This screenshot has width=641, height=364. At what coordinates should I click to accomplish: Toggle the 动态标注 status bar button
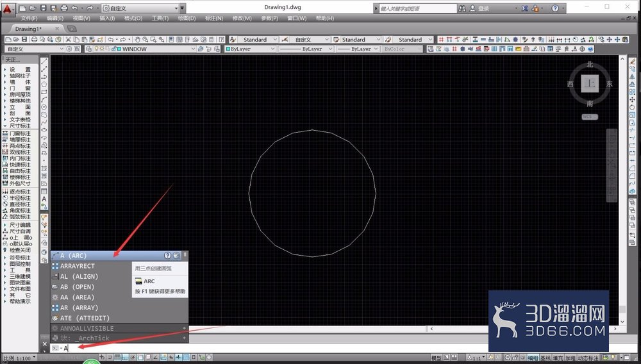(x=587, y=358)
